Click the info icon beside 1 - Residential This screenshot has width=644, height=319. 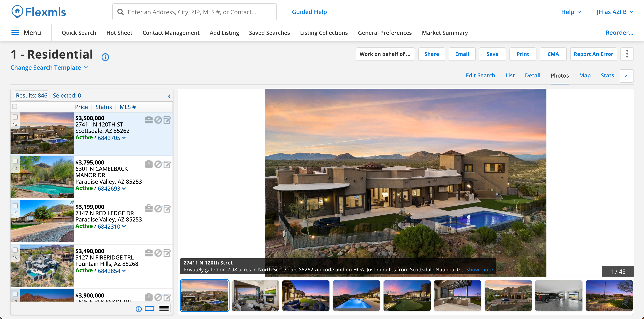pyautogui.click(x=105, y=57)
